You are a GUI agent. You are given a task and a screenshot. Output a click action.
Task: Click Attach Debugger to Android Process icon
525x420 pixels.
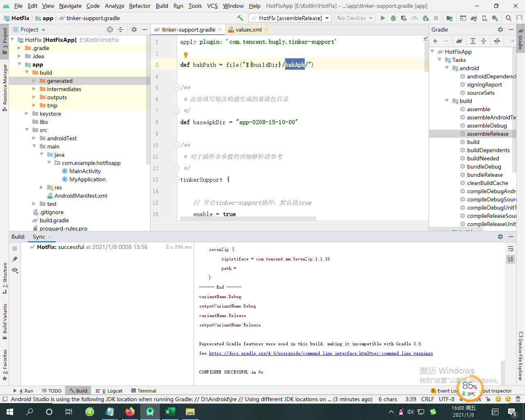tap(425, 18)
